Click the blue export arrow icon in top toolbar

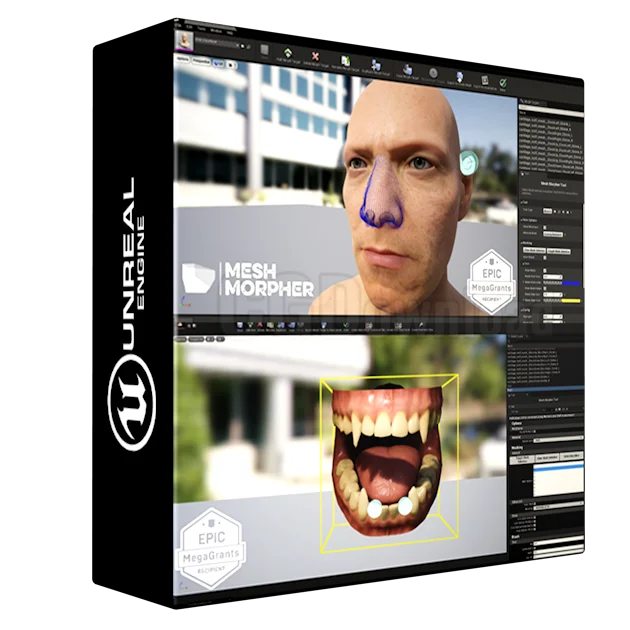point(460,76)
